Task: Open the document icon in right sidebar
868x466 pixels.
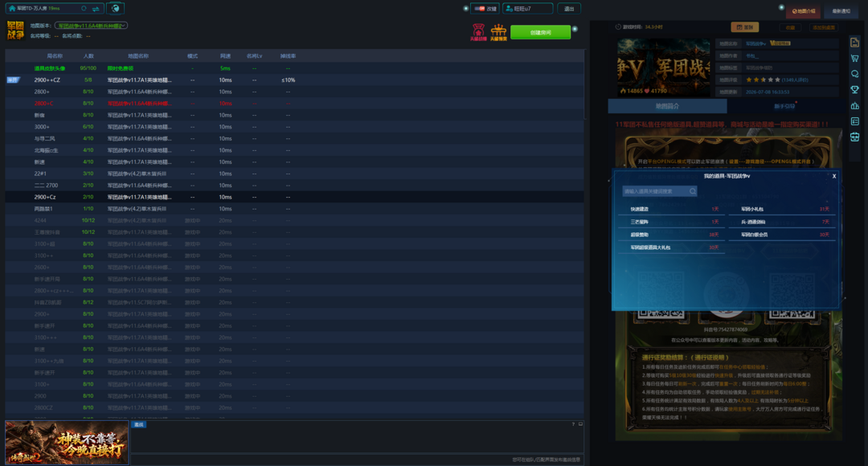Action: pos(854,42)
